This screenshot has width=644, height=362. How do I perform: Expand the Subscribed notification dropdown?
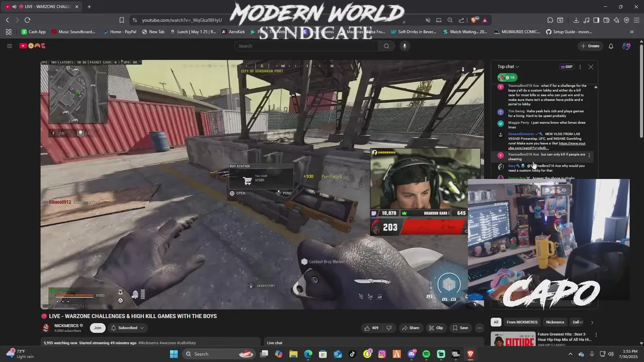[x=127, y=328]
